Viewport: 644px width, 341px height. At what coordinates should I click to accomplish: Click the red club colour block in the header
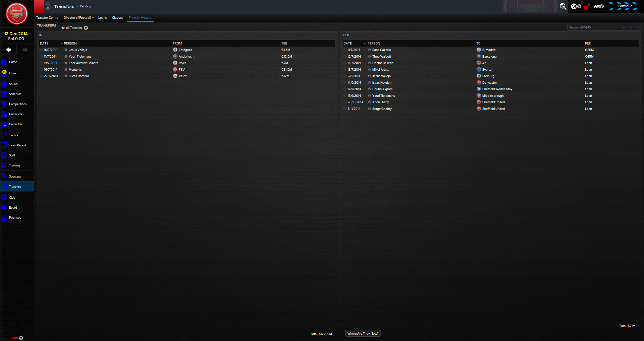[x=39, y=6]
